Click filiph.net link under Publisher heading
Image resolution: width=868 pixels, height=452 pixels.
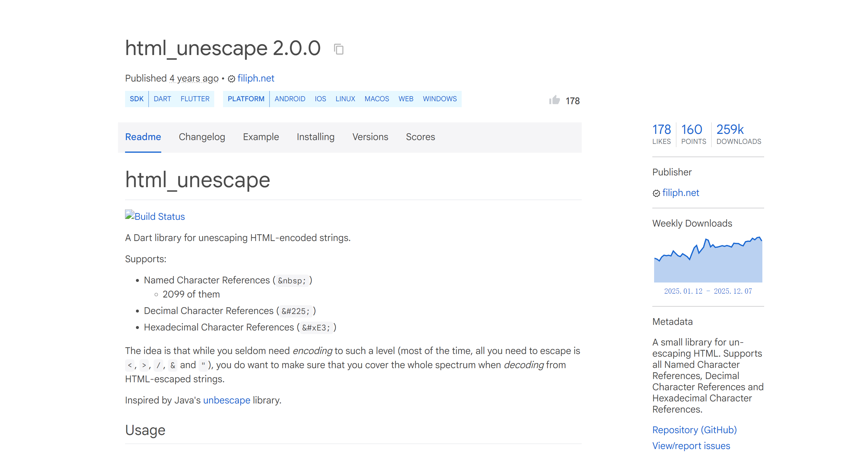(680, 193)
